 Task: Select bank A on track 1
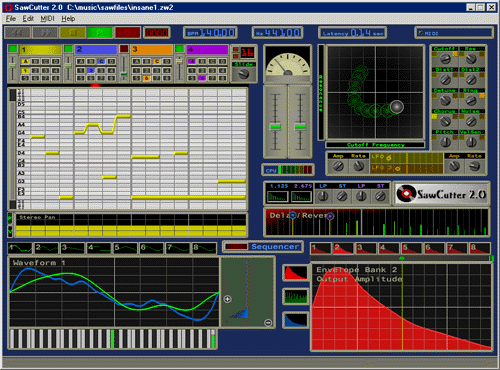25,62
